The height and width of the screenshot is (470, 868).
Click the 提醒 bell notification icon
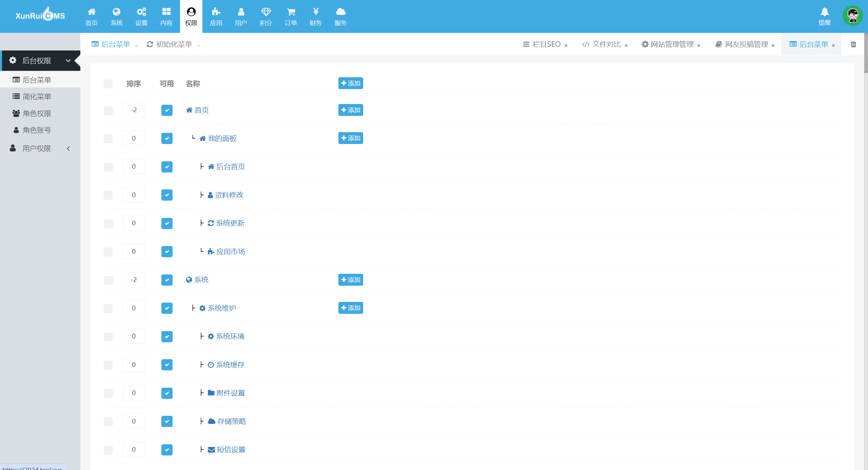click(824, 12)
